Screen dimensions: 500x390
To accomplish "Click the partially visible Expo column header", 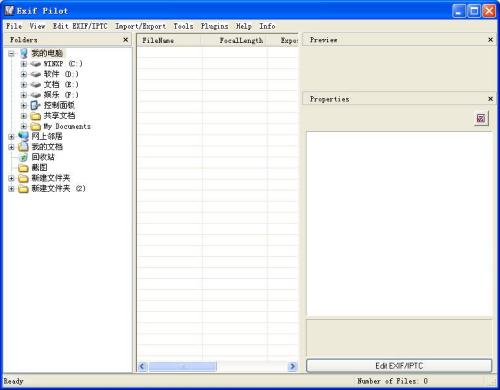I will pyautogui.click(x=283, y=40).
